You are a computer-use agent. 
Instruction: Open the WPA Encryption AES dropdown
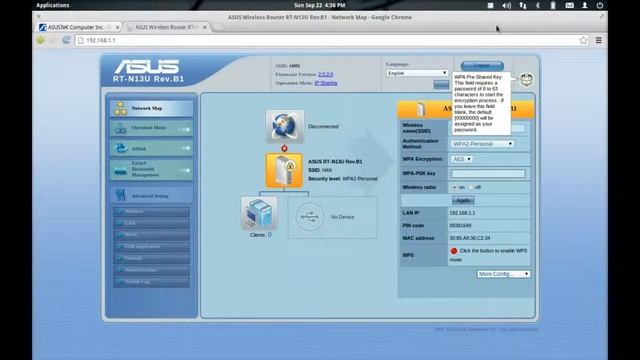tap(462, 159)
